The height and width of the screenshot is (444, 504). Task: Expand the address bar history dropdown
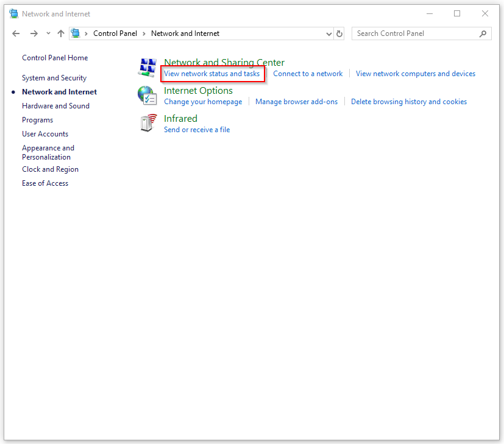tap(329, 33)
